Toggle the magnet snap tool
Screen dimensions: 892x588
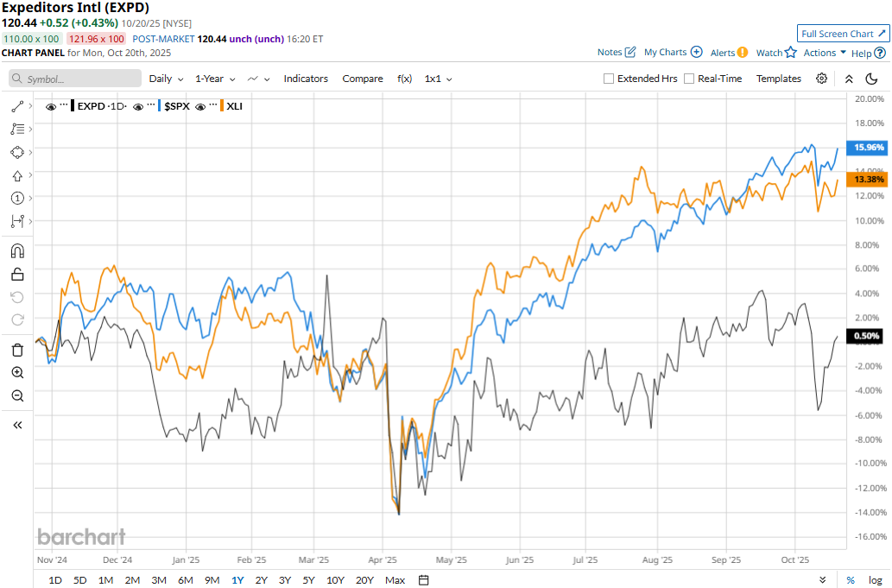17,250
